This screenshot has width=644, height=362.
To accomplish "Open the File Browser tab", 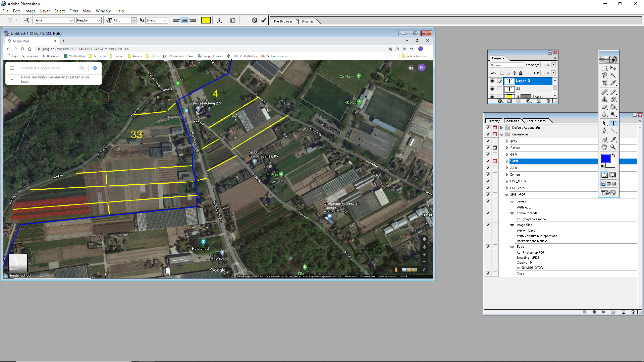I will click(x=283, y=21).
